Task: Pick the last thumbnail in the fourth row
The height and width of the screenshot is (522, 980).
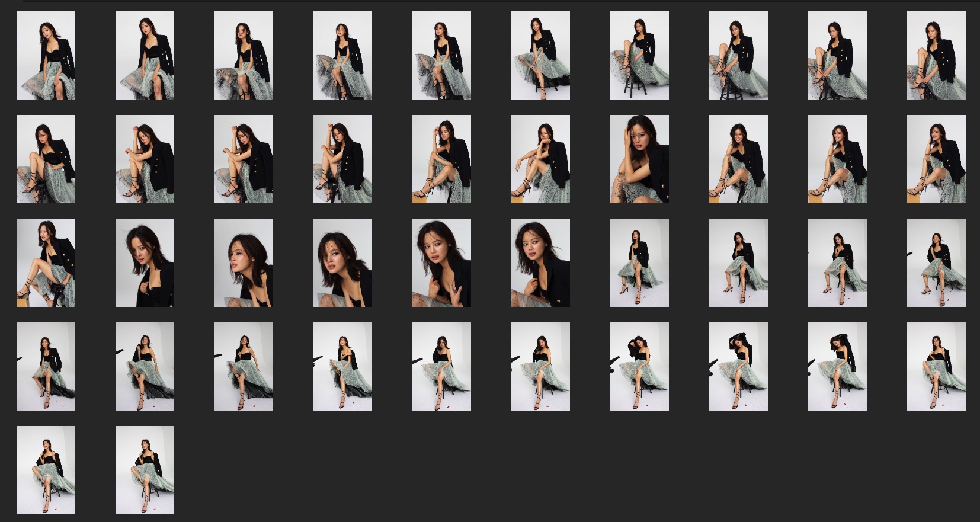Action: click(936, 366)
